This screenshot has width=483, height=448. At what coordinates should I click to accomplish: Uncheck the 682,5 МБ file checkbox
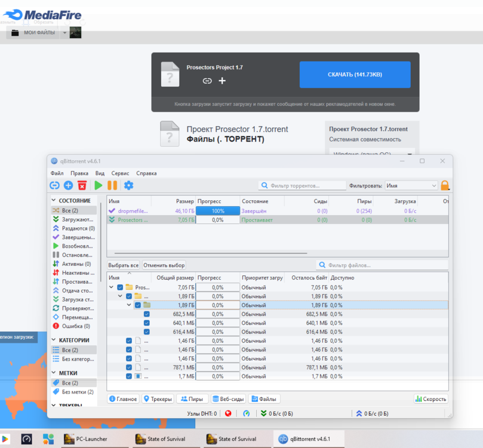pos(147,314)
